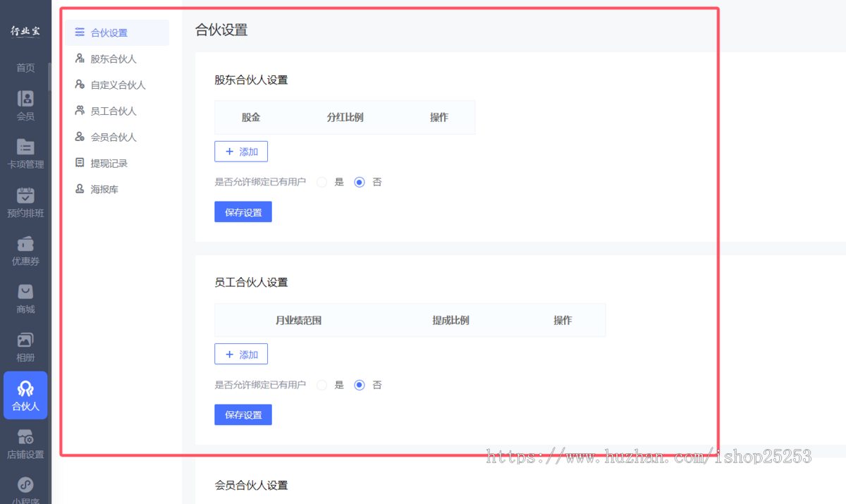Click main sidebar scrollbar thumb

(x=49, y=77)
